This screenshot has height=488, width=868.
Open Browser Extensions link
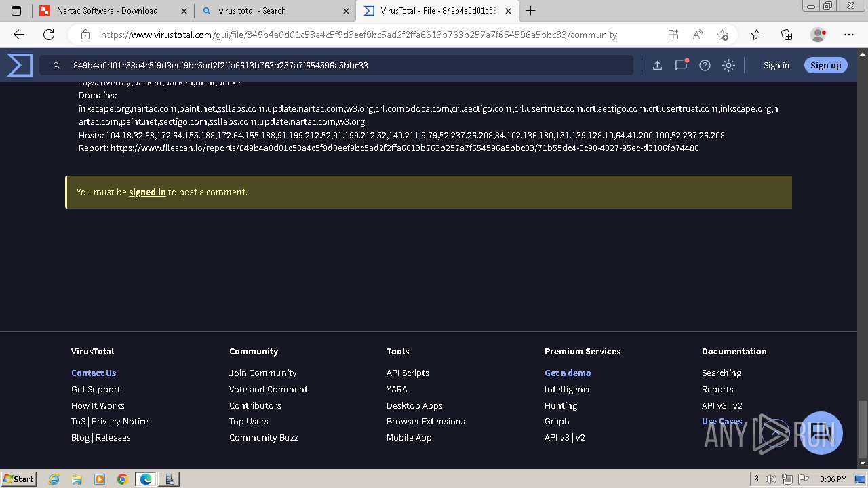[x=426, y=421]
